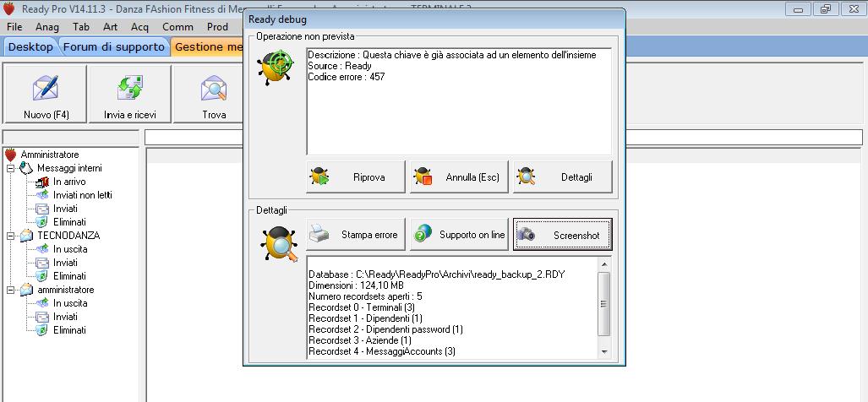The height and width of the screenshot is (402, 868).
Task: Click the Inviati non letti folder icon
Action: click(x=42, y=195)
